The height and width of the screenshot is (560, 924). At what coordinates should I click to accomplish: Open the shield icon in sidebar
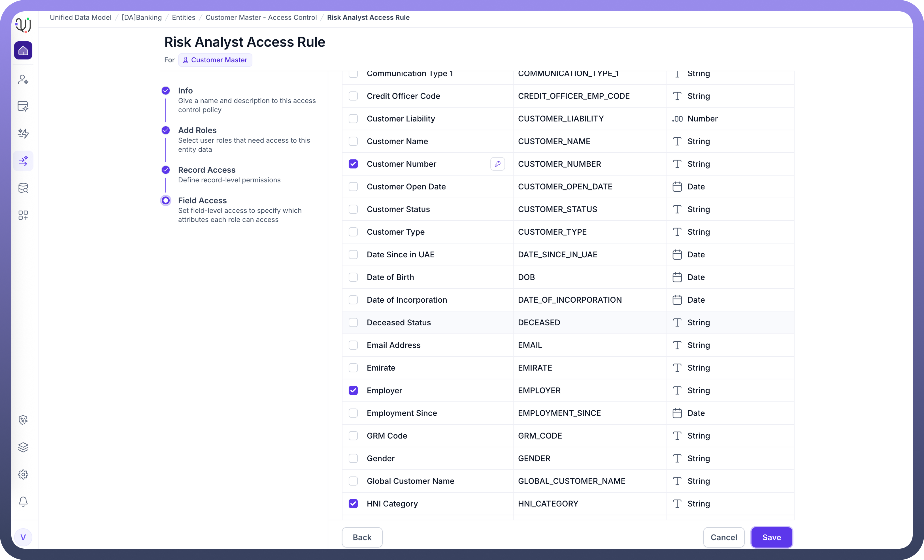coord(23,420)
